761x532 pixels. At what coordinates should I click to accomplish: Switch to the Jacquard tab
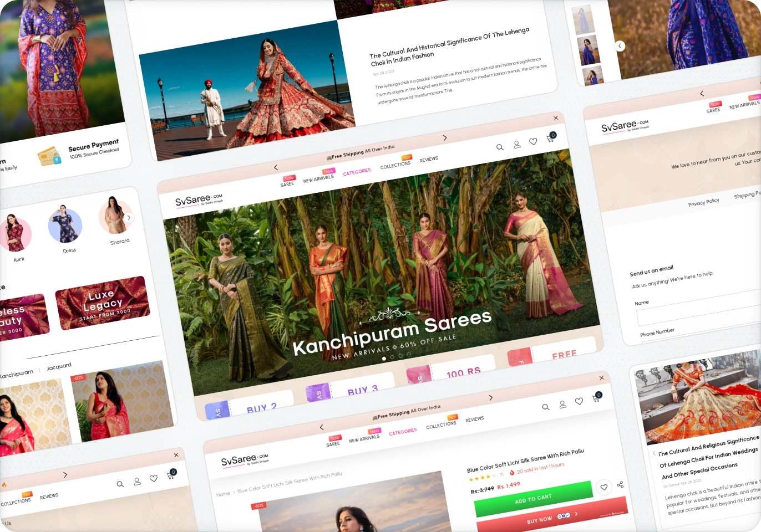[x=59, y=366]
